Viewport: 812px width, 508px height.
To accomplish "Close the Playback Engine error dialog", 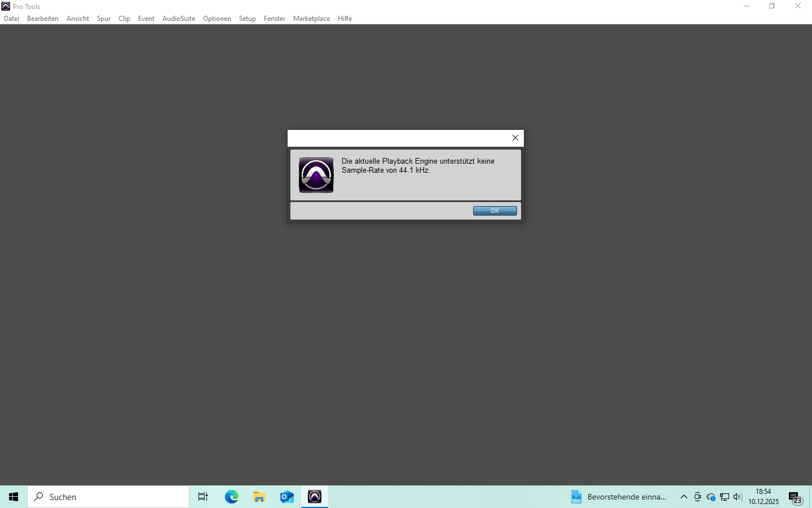I will (515, 138).
